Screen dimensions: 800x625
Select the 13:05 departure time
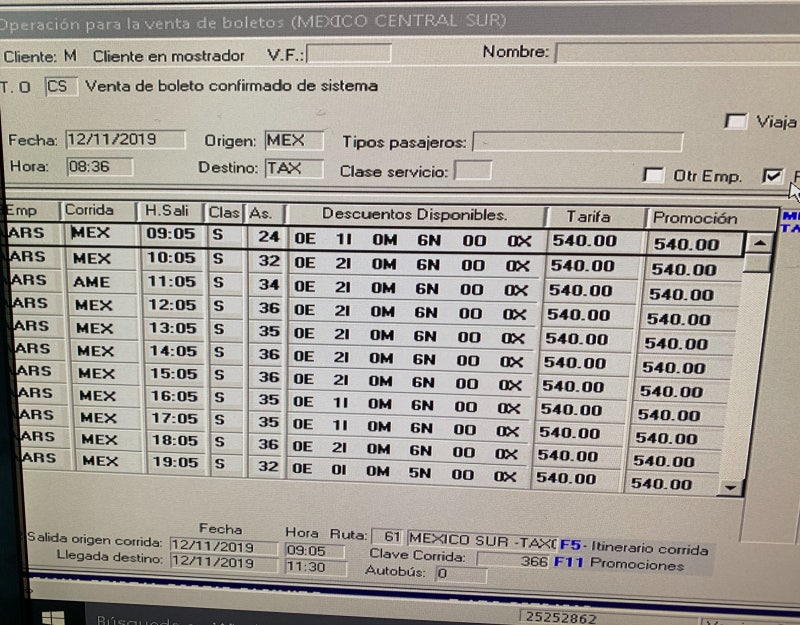coord(173,328)
